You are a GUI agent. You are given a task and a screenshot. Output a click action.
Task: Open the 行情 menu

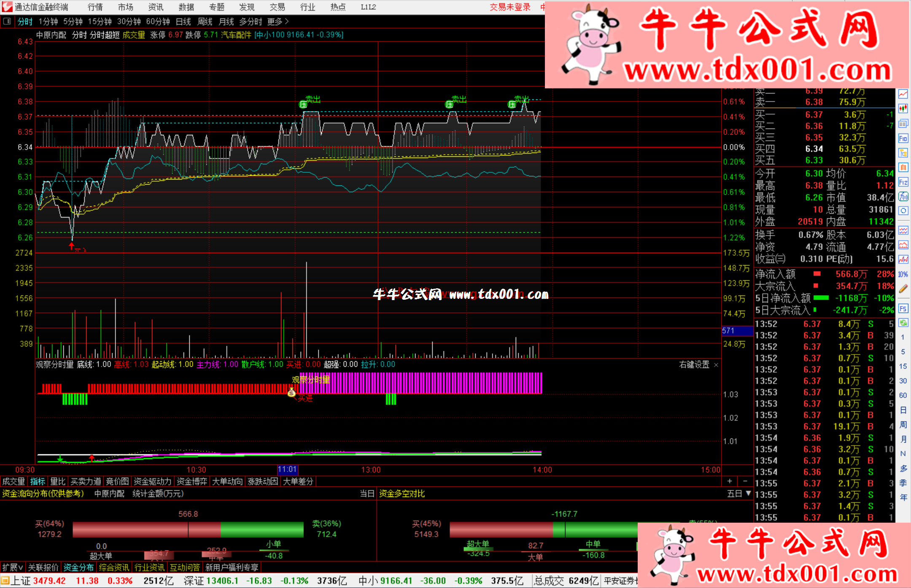pyautogui.click(x=95, y=7)
